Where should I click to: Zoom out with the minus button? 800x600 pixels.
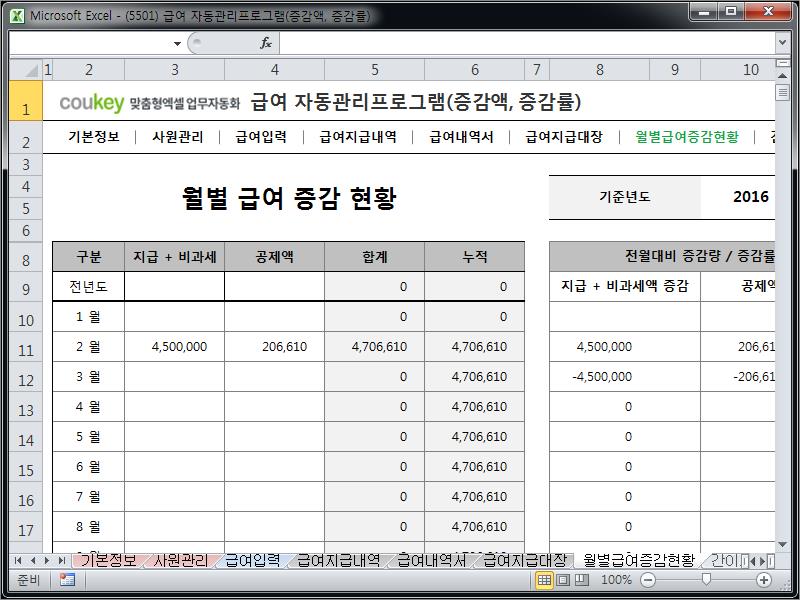click(x=648, y=580)
